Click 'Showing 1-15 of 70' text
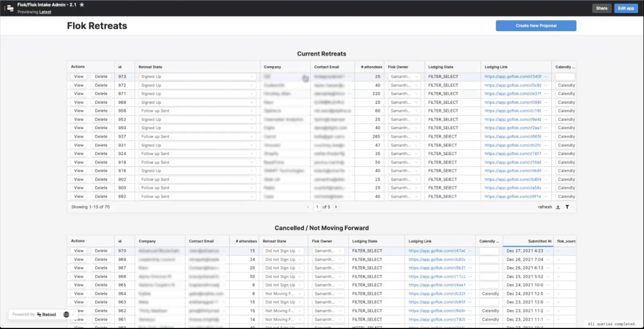Viewport: 644px width, 329px height. (x=91, y=207)
